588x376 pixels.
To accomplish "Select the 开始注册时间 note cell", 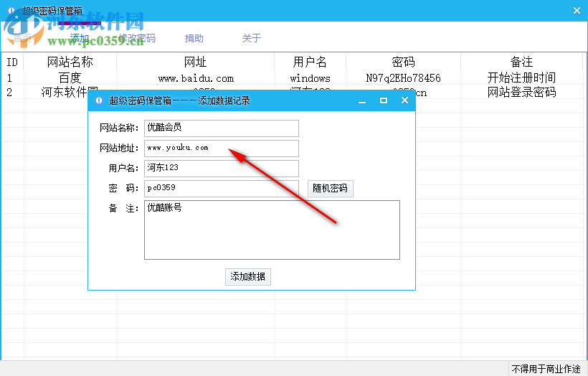I will pos(521,77).
